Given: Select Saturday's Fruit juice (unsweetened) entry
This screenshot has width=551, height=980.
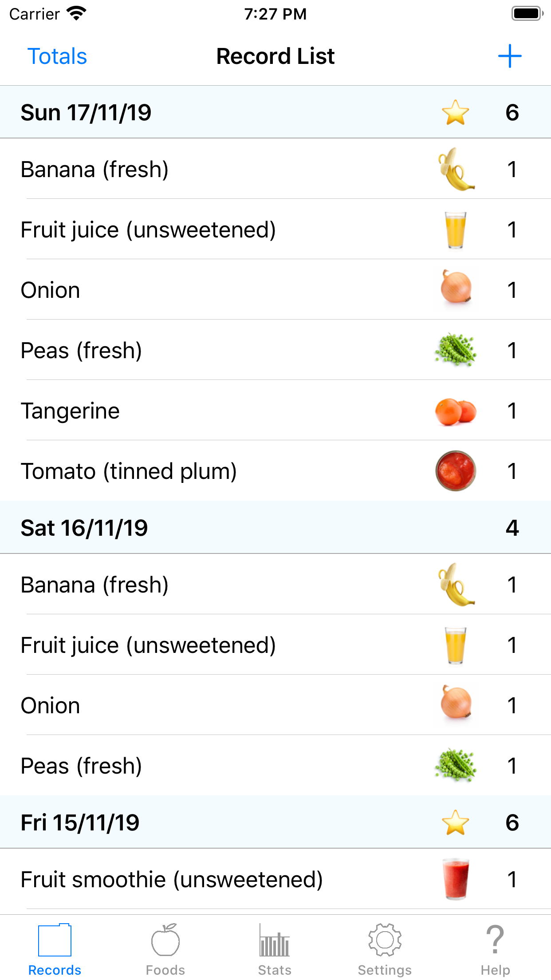Looking at the screenshot, I should [x=275, y=645].
